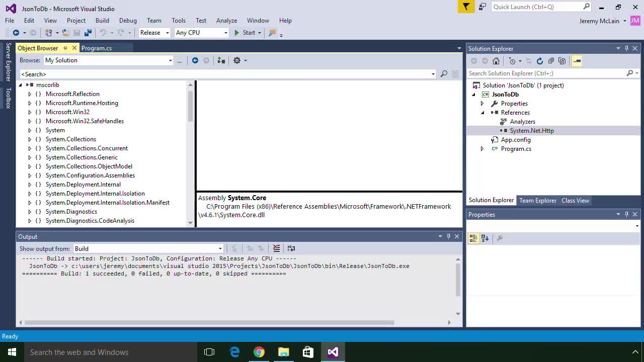Open the Windows Store taskbar icon
644x362 pixels.
[308, 352]
